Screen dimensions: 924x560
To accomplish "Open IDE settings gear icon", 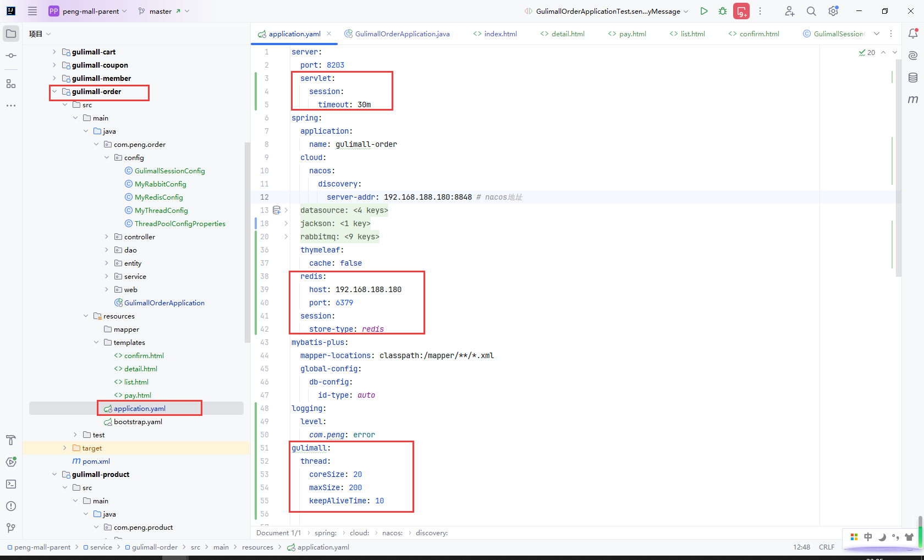I will click(x=833, y=11).
